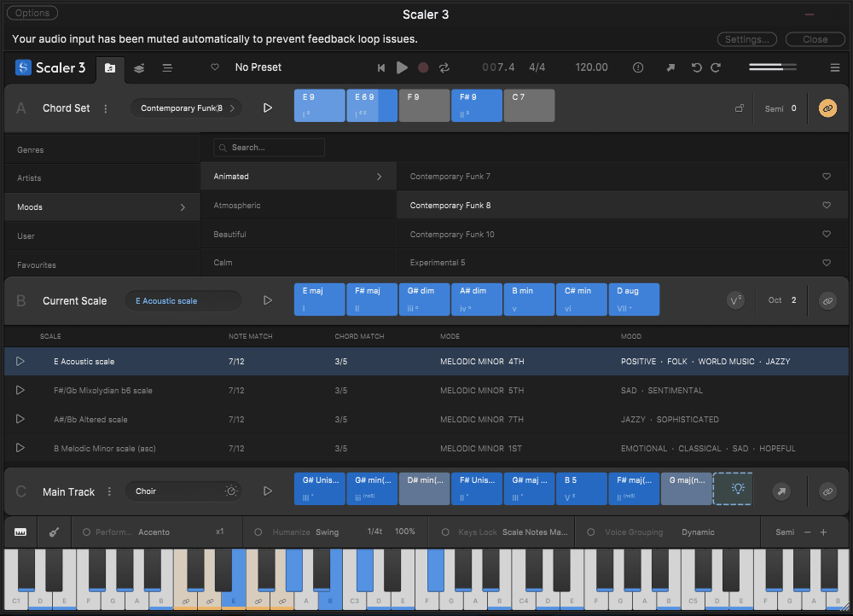This screenshot has height=616, width=853.
Task: Open Main Track three-dot options menu
Action: pos(109,491)
